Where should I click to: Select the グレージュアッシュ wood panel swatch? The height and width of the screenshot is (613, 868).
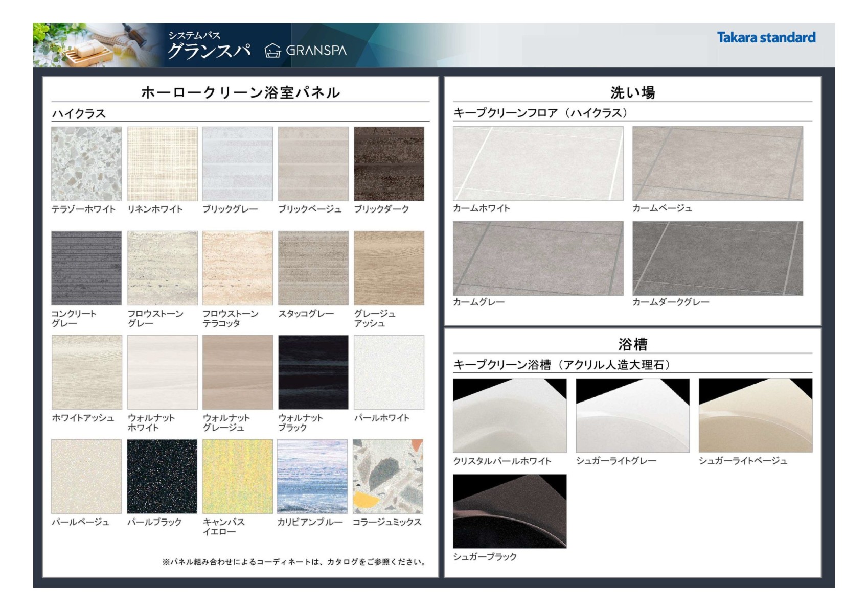[389, 268]
